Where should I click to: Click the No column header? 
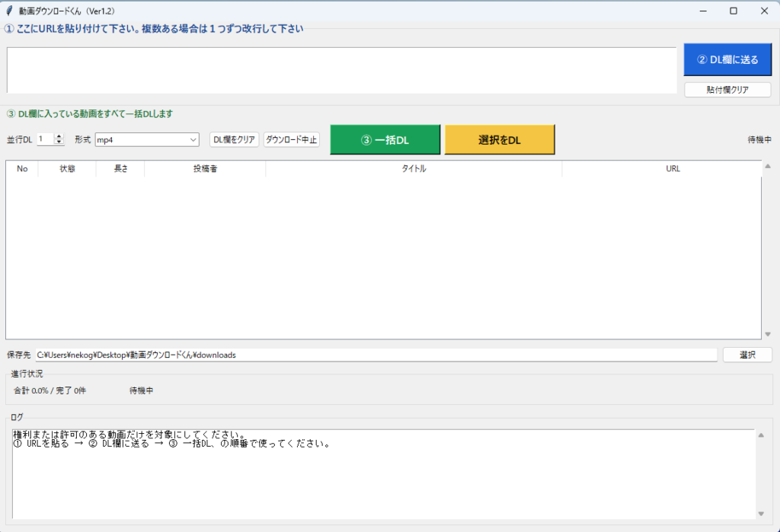(22, 168)
